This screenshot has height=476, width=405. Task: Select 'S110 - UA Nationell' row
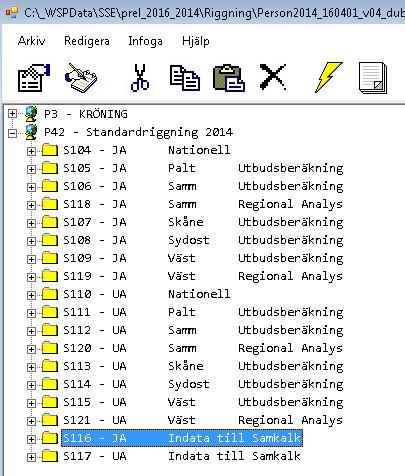point(147,294)
